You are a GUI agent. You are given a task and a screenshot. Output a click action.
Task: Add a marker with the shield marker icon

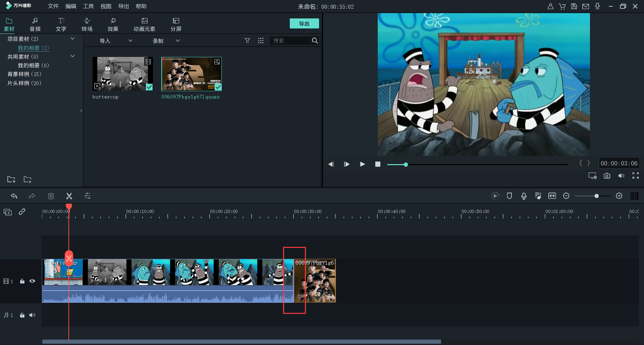coord(509,196)
